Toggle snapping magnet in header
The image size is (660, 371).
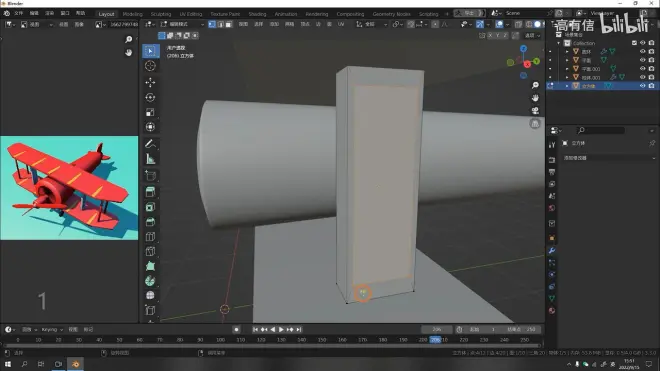411,24
